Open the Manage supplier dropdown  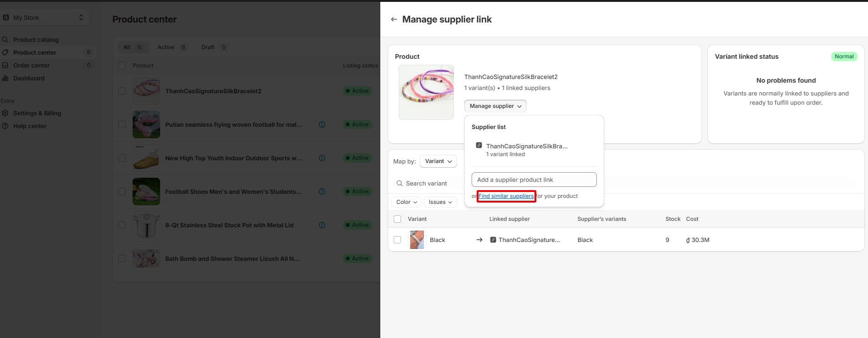pos(495,106)
